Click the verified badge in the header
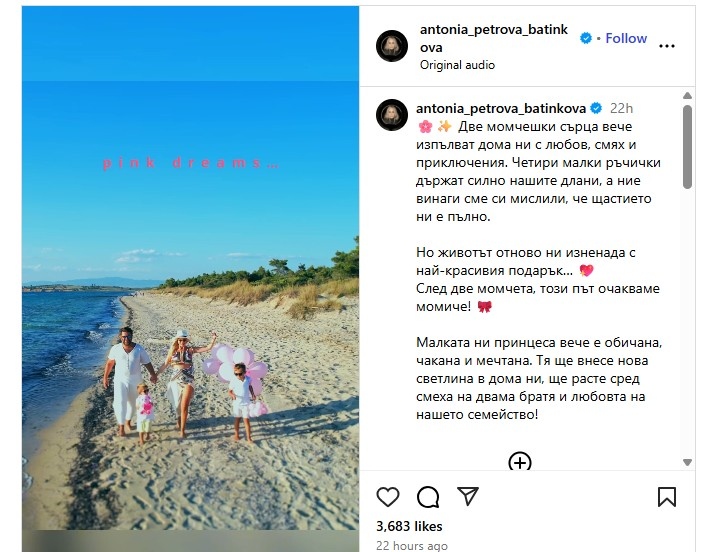 (586, 38)
